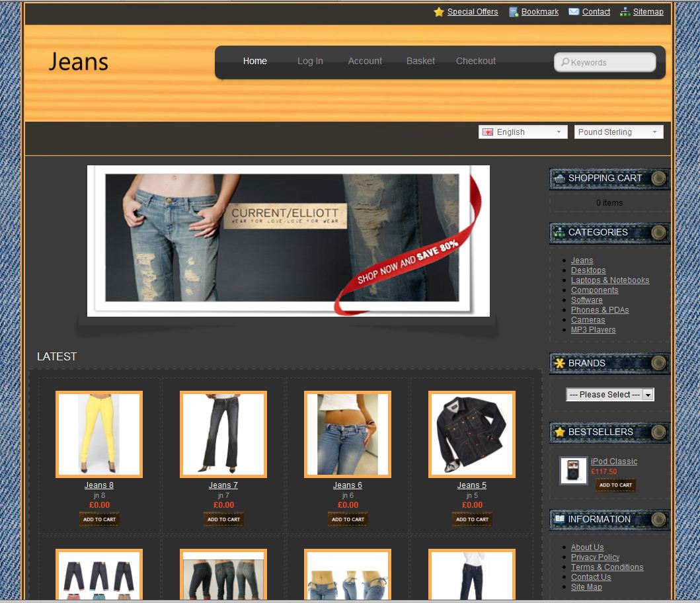Open the Components category link
This screenshot has width=700, height=603.
click(594, 290)
